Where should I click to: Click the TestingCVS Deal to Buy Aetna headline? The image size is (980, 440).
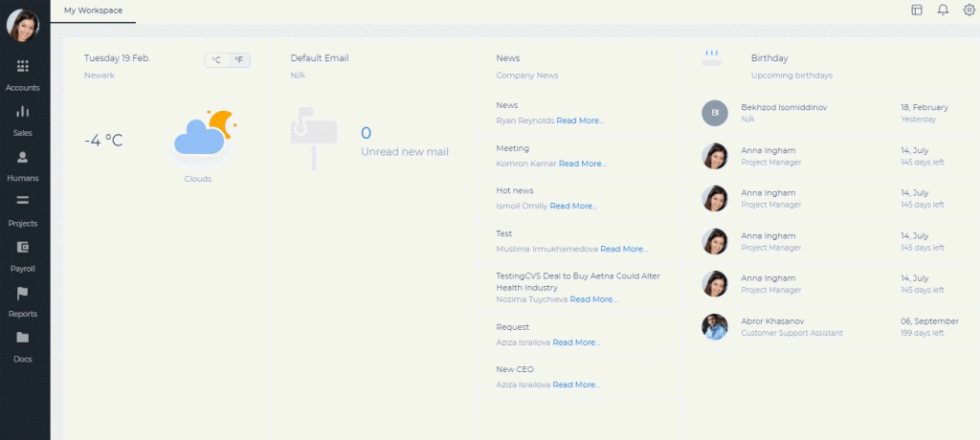pos(578,282)
